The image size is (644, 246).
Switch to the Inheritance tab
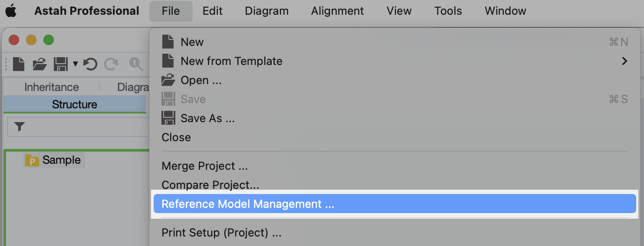pos(51,87)
